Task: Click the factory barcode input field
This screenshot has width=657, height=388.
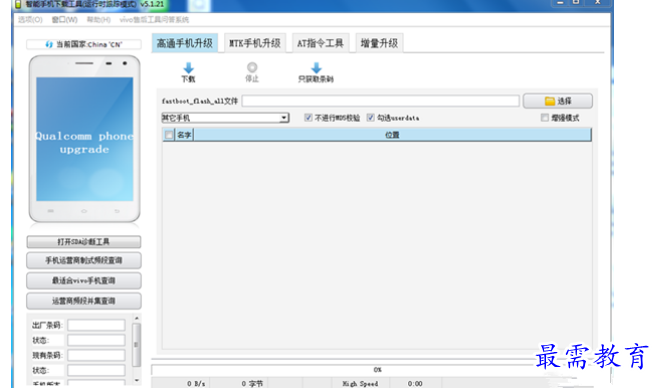Action: point(96,325)
